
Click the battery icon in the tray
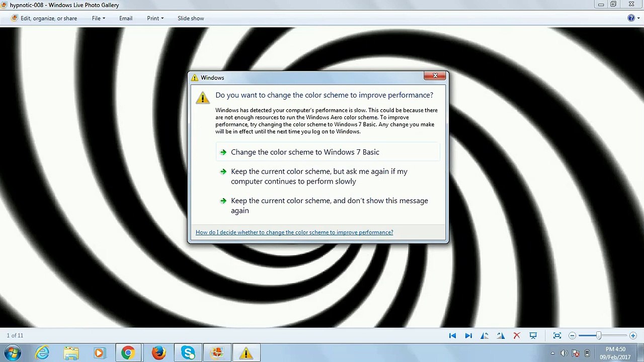coord(587,353)
